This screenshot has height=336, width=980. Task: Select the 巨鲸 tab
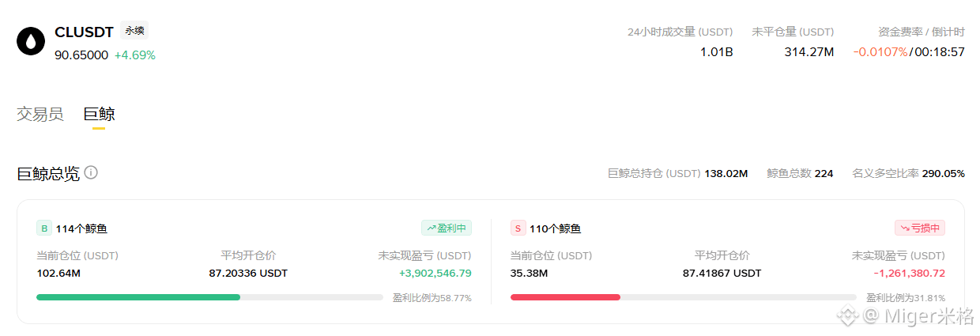pos(99,114)
